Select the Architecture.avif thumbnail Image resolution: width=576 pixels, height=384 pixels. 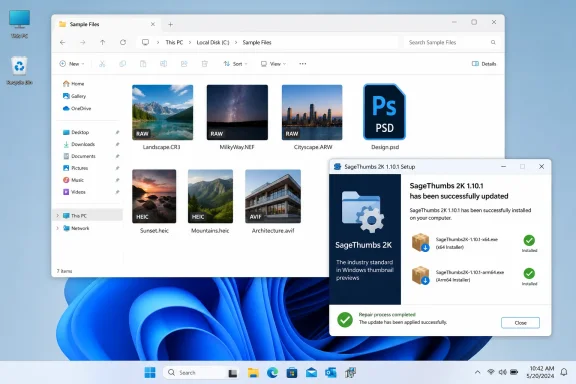click(x=273, y=196)
